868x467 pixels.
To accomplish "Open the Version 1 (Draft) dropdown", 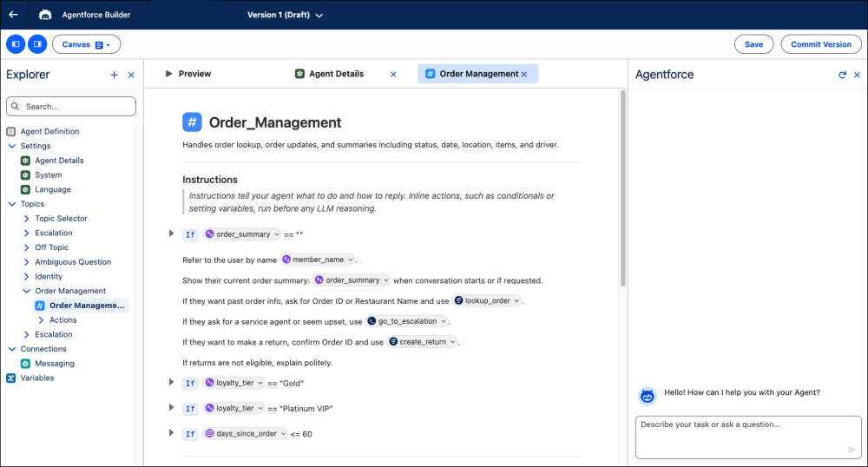I will click(x=285, y=15).
